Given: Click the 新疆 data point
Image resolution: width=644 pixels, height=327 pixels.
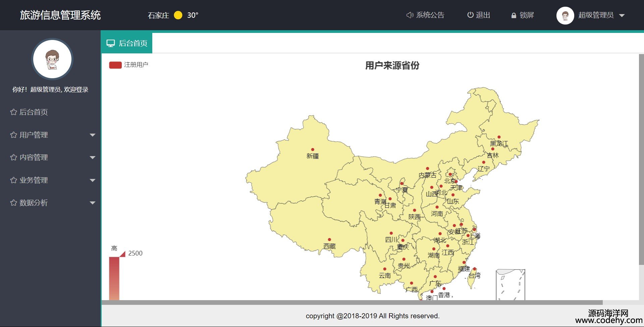Looking at the screenshot, I should click(313, 150).
